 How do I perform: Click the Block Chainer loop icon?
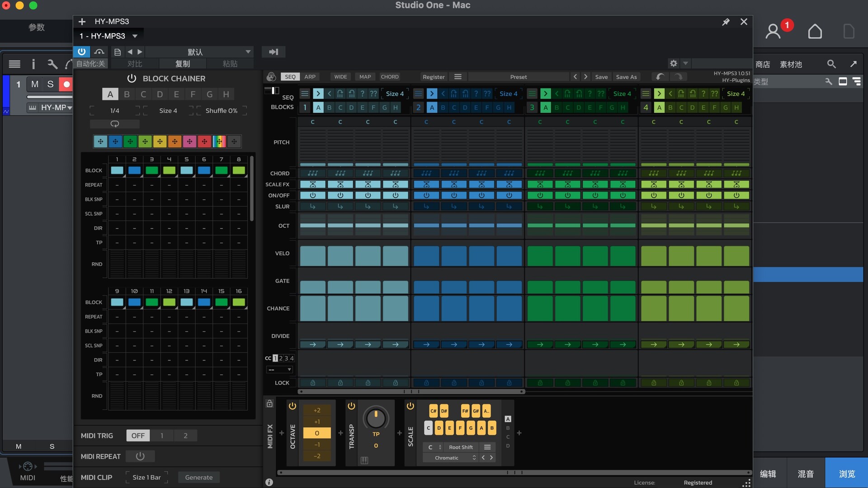click(115, 123)
